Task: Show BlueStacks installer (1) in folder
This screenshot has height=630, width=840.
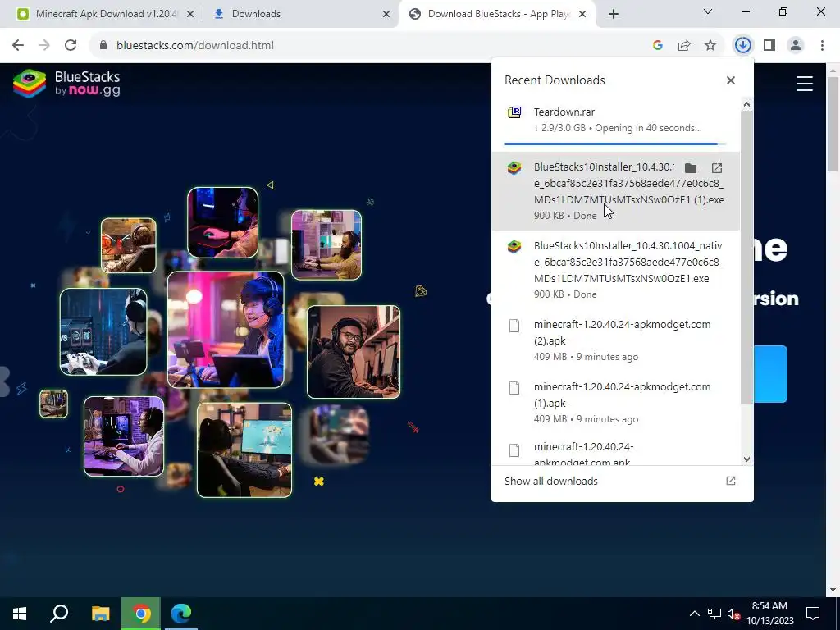Action: tap(691, 168)
